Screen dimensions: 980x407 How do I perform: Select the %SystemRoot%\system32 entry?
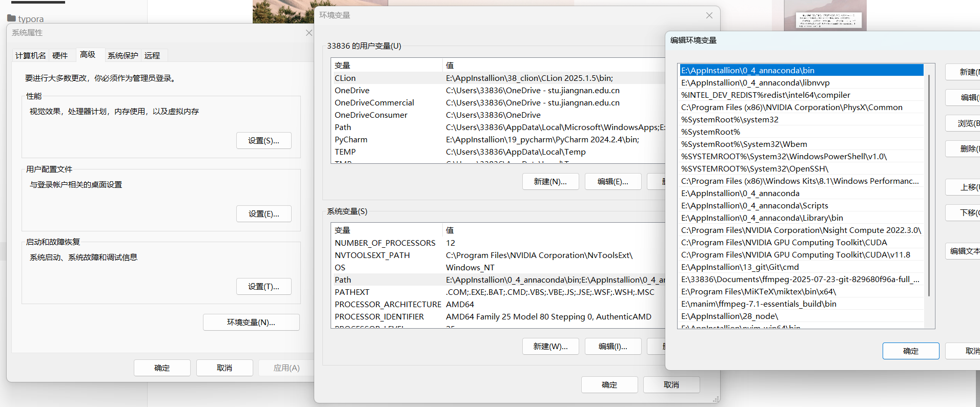[x=801, y=119]
